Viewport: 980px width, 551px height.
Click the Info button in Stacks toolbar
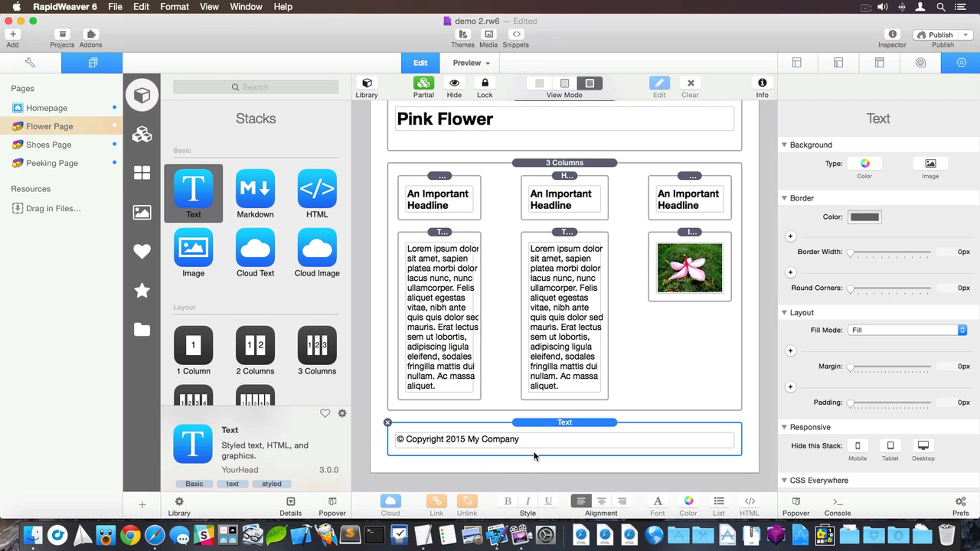coord(762,87)
